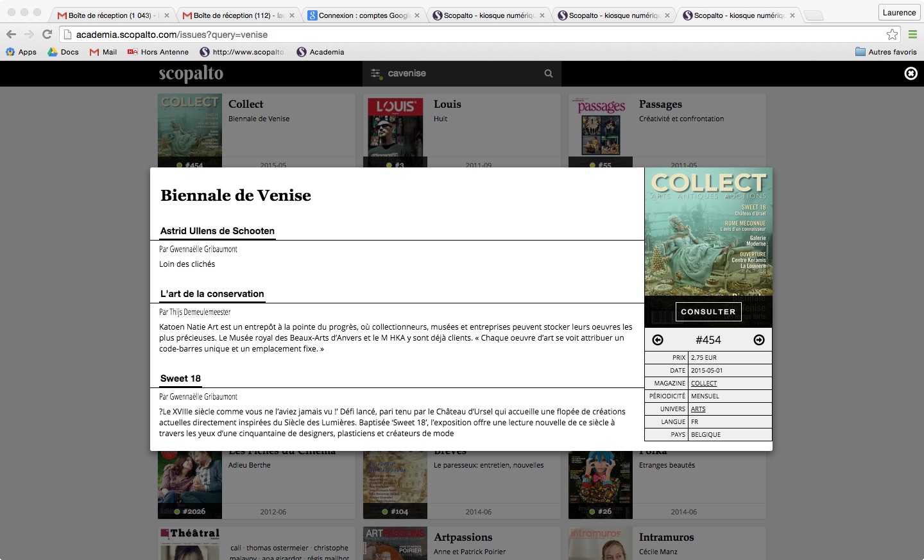Open the Docs bookmark
The height and width of the screenshot is (560, 924).
[63, 52]
